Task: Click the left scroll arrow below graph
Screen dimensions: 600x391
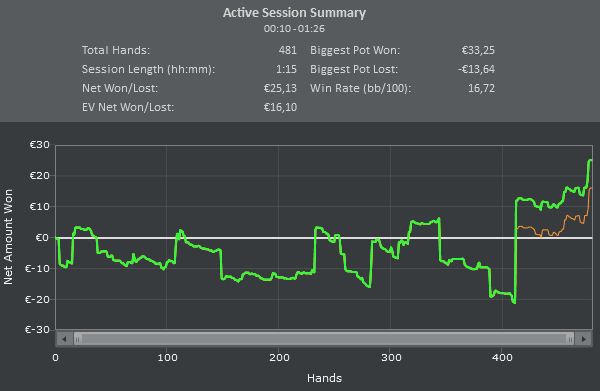Action: (64, 339)
